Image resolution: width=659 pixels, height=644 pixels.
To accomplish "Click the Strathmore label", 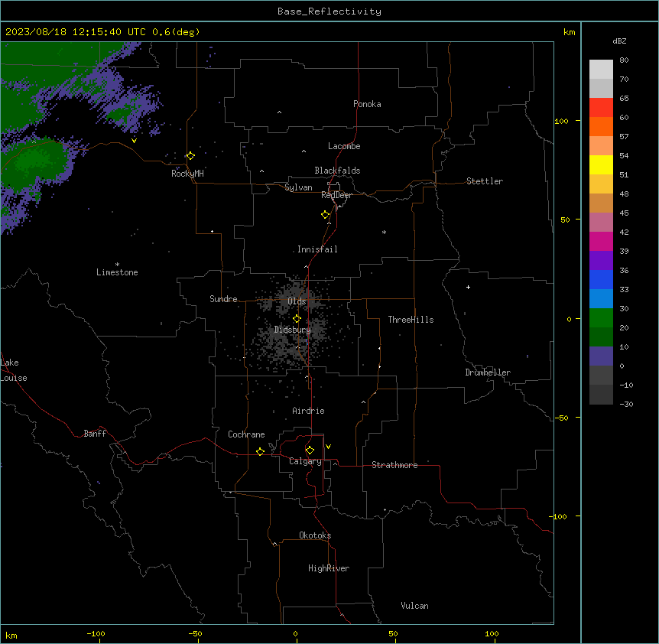I will (x=394, y=465).
